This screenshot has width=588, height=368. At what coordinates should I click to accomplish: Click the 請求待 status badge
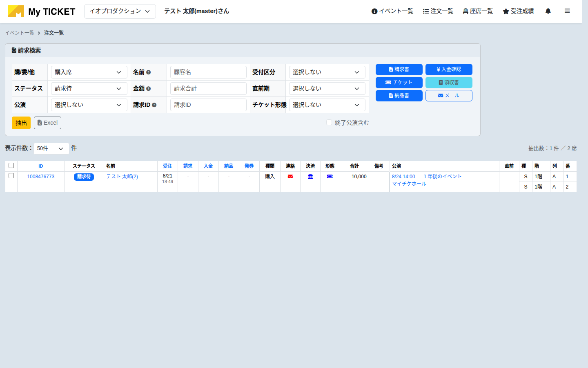84,177
